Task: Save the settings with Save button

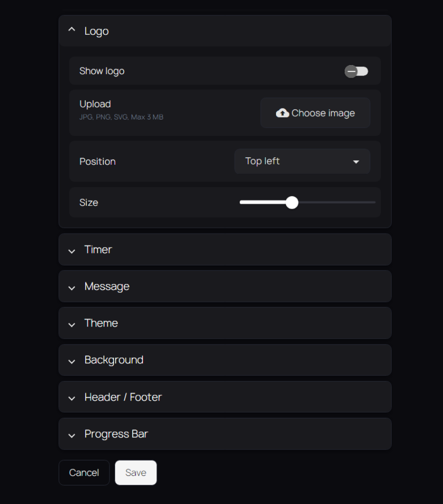Action: pyautogui.click(x=136, y=473)
